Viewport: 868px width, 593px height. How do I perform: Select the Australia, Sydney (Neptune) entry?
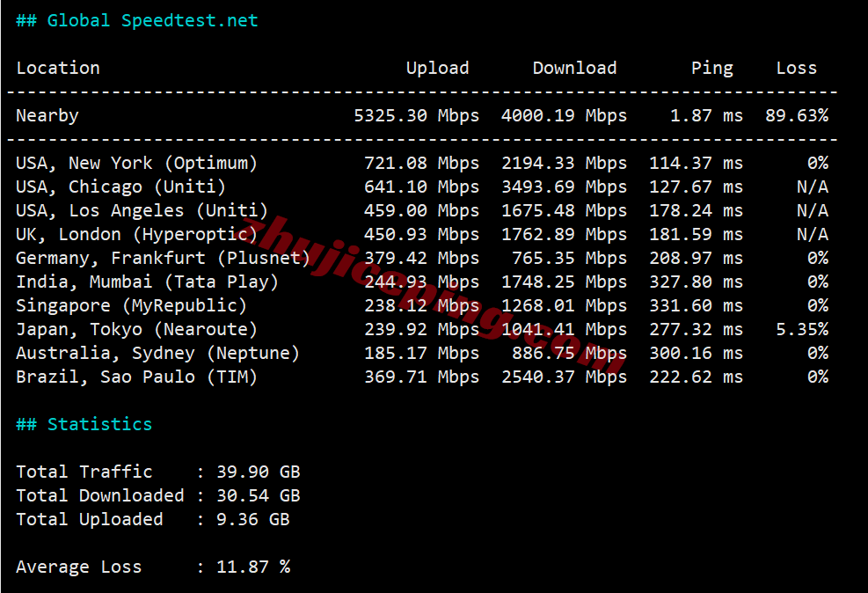click(x=157, y=353)
